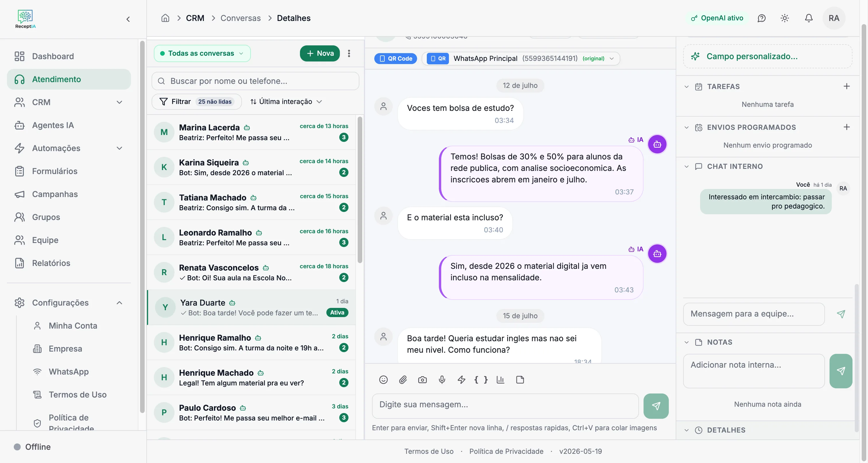
Task: Open the WhatsApp Principal channel dropdown
Action: 521,58
